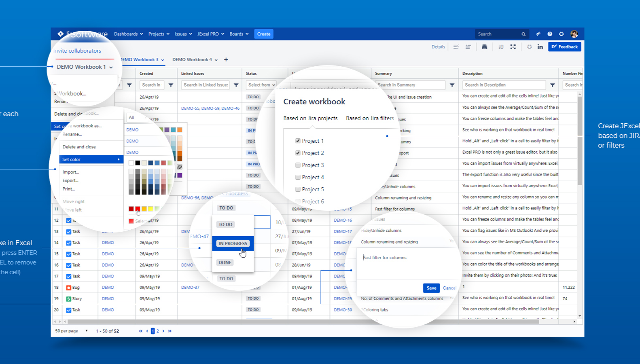Screen dimensions: 640x364
Task: Click the Story issue type icon in row 19
Action: point(69,299)
